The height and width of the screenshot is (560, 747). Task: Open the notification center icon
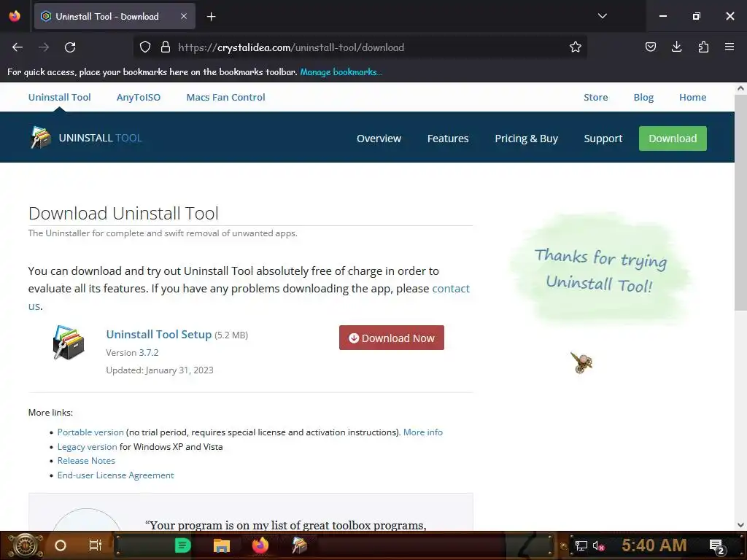point(717,546)
